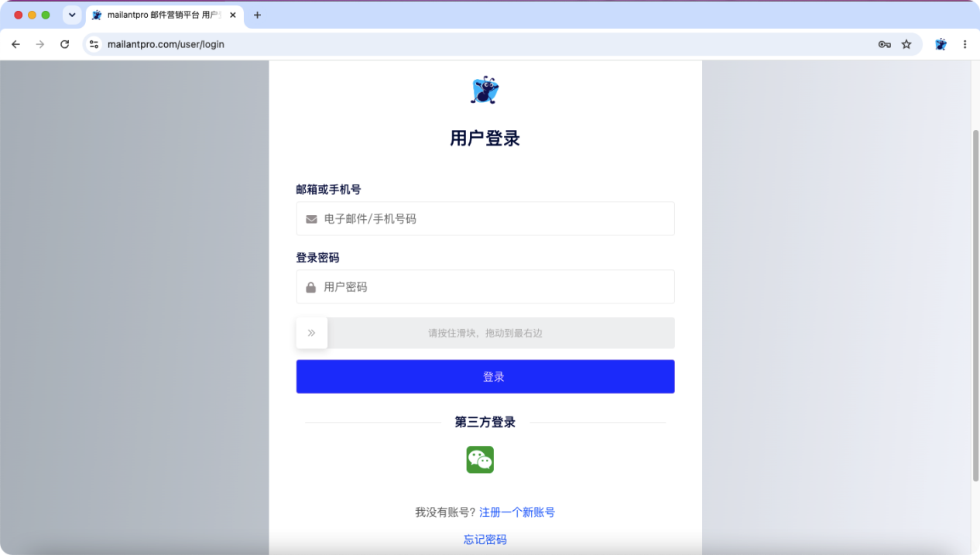Click the envelope icon in email field
Screen dimensions: 980x555
click(x=311, y=219)
